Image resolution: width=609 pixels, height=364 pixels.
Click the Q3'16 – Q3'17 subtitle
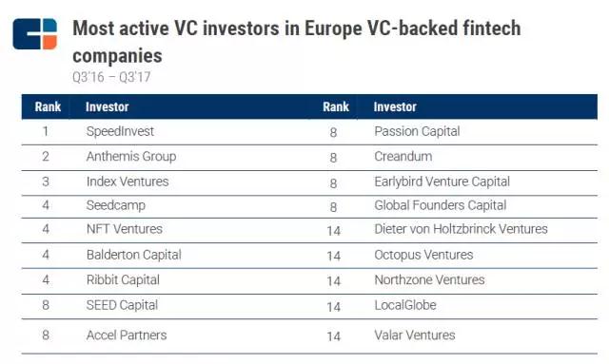(x=111, y=77)
